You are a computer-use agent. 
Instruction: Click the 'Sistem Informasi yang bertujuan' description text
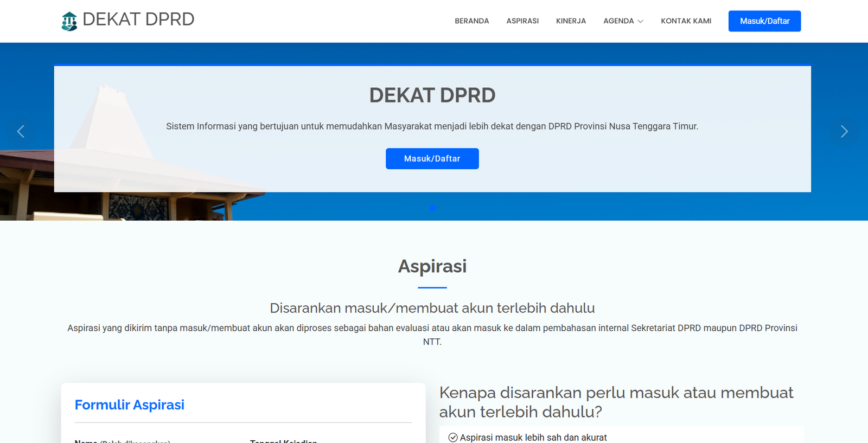tap(432, 126)
